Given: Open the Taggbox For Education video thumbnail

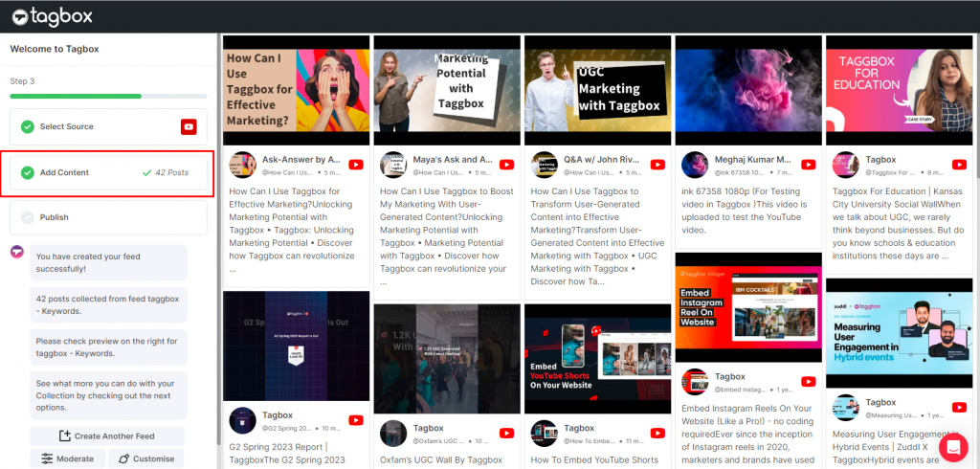Looking at the screenshot, I should 900,90.
